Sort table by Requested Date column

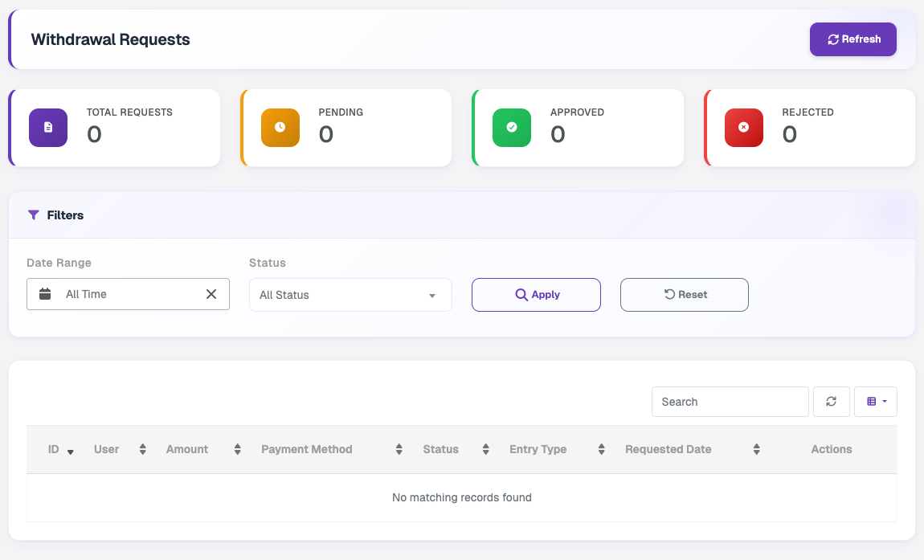pos(688,449)
